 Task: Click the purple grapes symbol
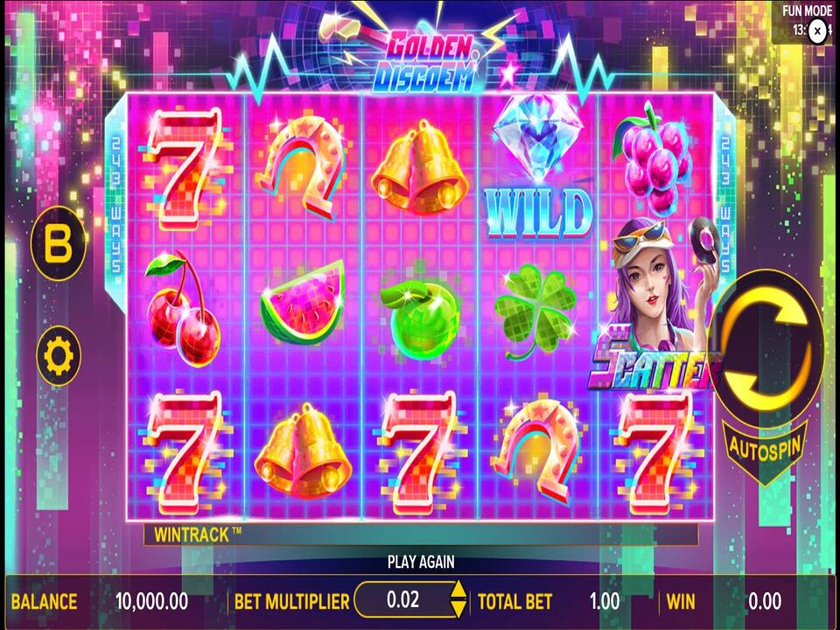(x=654, y=158)
